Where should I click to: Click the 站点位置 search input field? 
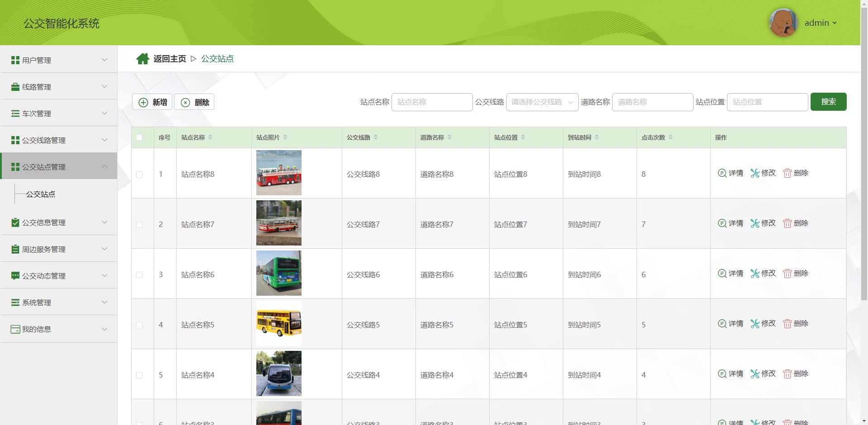[x=768, y=102]
